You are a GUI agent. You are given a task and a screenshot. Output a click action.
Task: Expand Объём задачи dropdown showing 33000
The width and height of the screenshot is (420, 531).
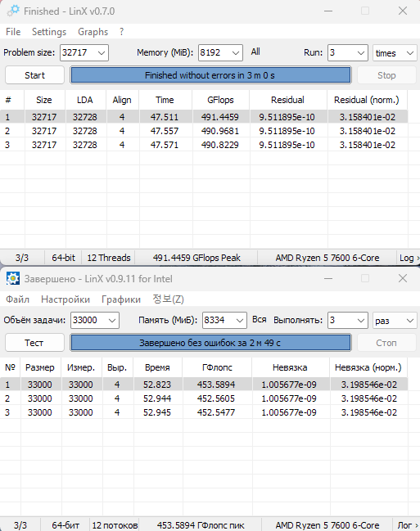click(x=112, y=321)
